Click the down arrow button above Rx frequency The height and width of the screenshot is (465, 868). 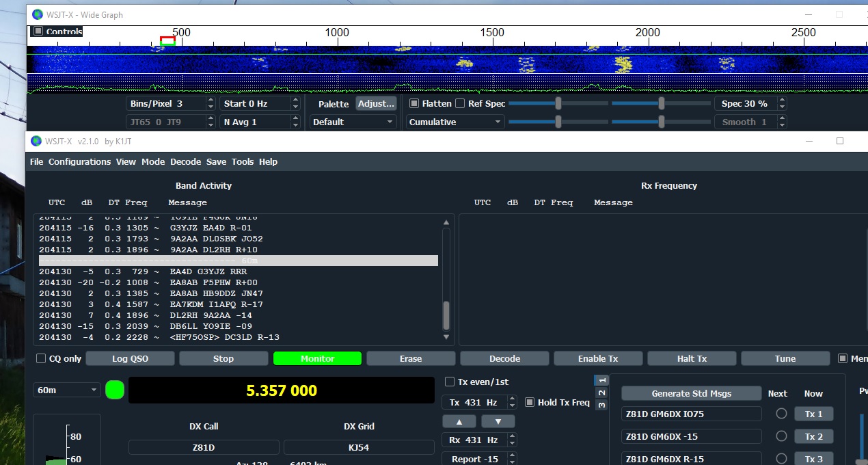pos(498,421)
